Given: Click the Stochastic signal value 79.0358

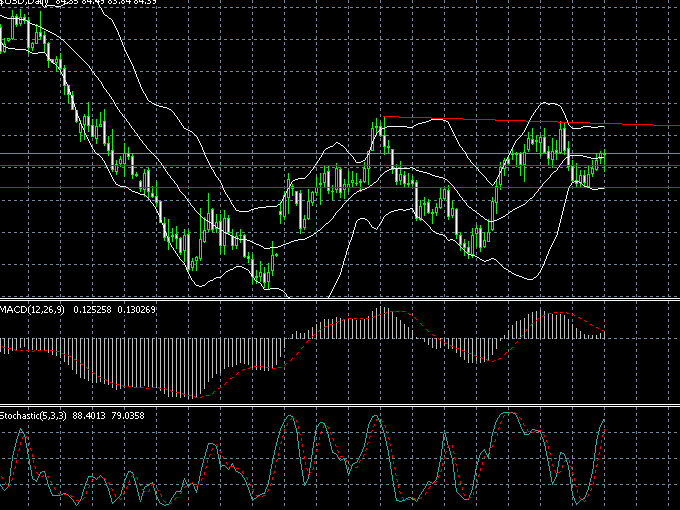Looking at the screenshot, I should click(x=128, y=415).
